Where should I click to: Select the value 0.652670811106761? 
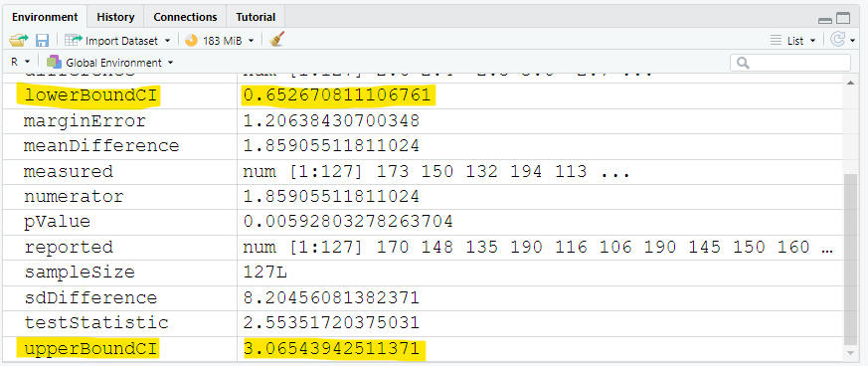tap(337, 95)
